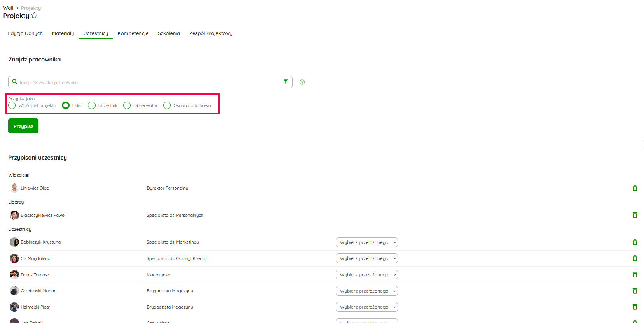Remove Cis Magdalena with trash icon
Screen dimensions: 644x323
635,258
